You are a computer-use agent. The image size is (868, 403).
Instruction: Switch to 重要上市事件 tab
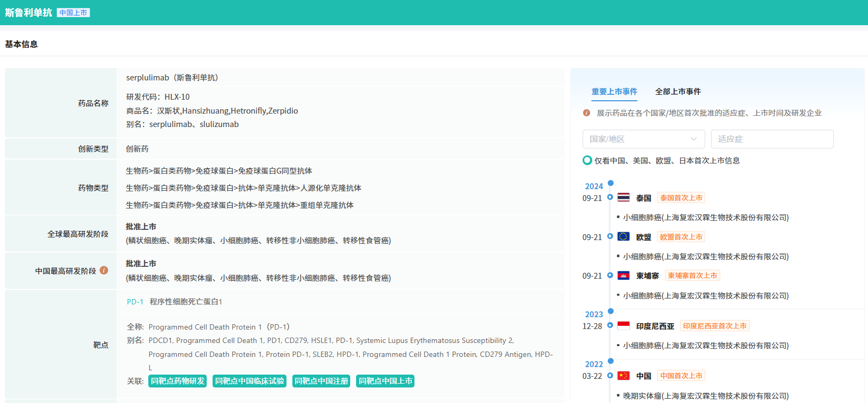pyautogui.click(x=614, y=92)
